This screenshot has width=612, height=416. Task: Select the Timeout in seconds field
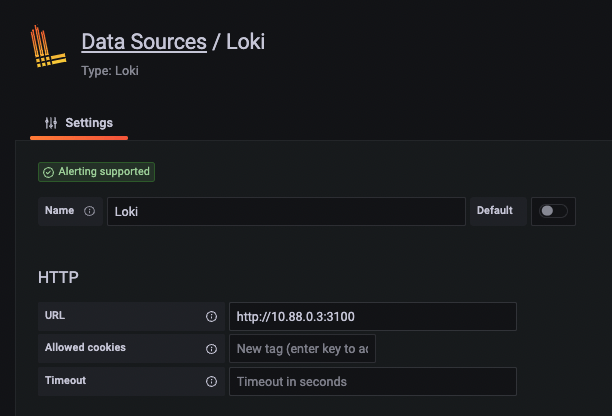click(372, 381)
